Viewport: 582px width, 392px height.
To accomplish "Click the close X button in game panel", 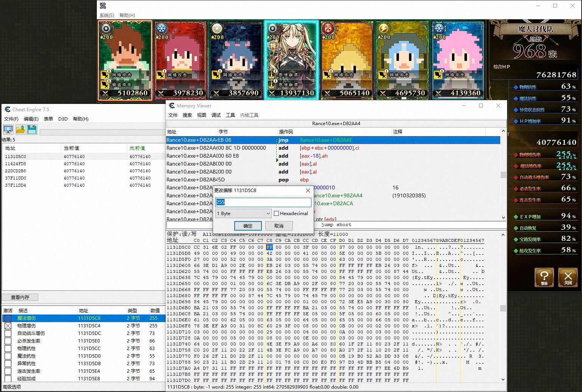I will [568, 277].
